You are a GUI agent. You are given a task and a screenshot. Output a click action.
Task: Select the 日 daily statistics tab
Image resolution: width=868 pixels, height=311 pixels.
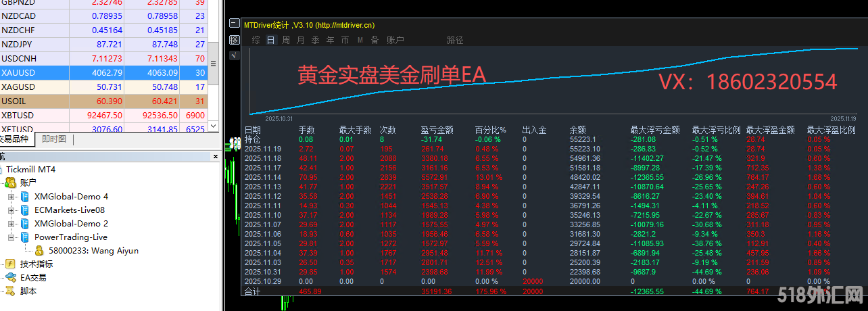(271, 40)
